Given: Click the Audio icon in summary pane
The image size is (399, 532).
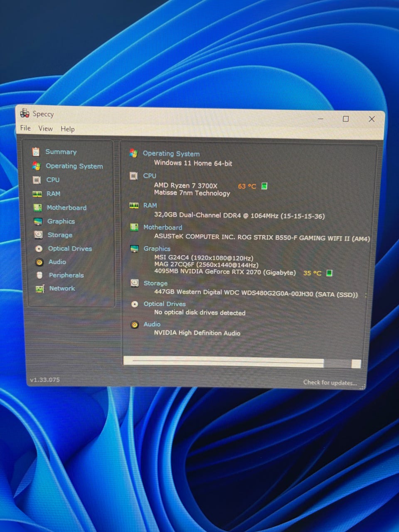Looking at the screenshot, I should pyautogui.click(x=135, y=324).
